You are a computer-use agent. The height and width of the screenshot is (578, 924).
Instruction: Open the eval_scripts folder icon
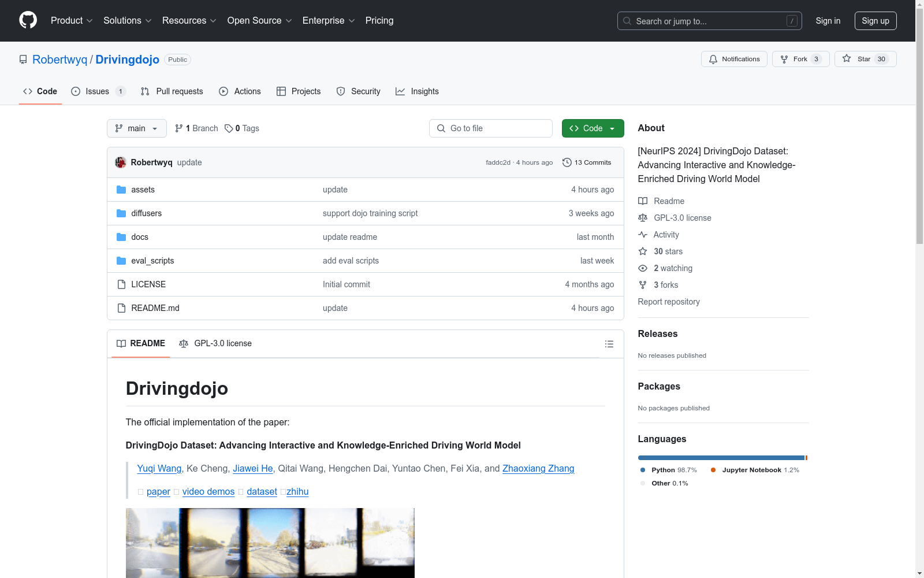tap(121, 261)
